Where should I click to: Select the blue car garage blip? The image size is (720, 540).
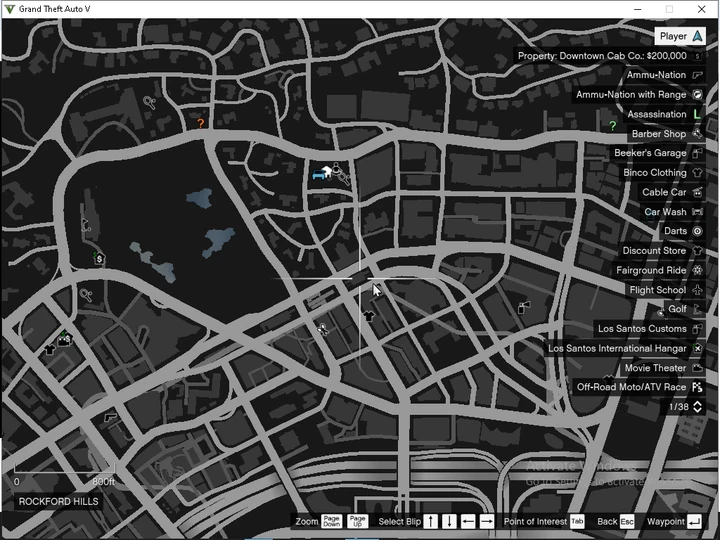[318, 174]
